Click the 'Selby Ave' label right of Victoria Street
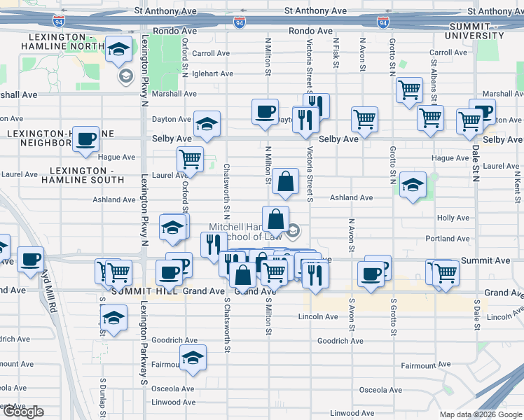Viewport: 524px width, 420px height. click(x=338, y=139)
